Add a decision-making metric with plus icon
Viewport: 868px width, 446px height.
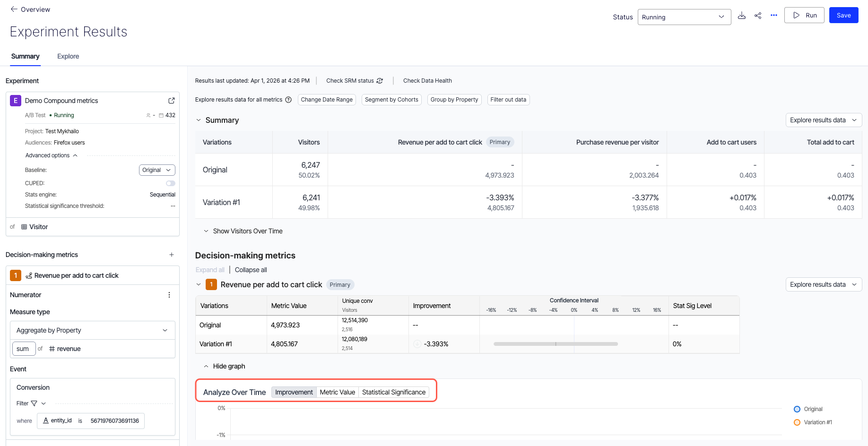pyautogui.click(x=172, y=255)
